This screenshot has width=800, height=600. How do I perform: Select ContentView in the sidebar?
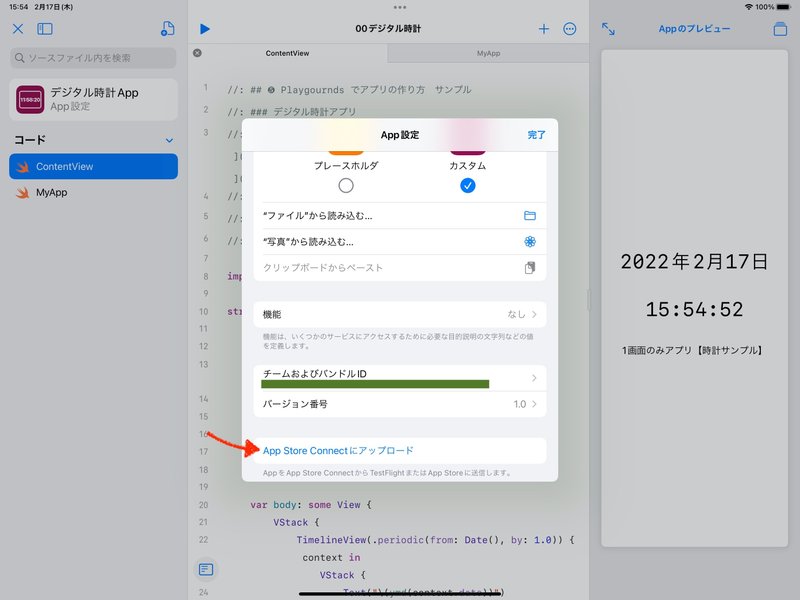(x=93, y=166)
